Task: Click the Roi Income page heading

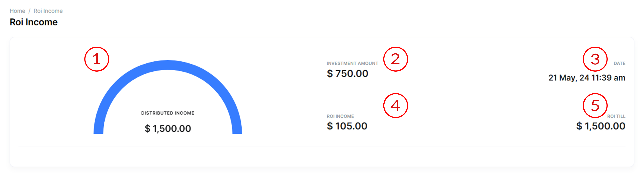Action: [x=34, y=22]
